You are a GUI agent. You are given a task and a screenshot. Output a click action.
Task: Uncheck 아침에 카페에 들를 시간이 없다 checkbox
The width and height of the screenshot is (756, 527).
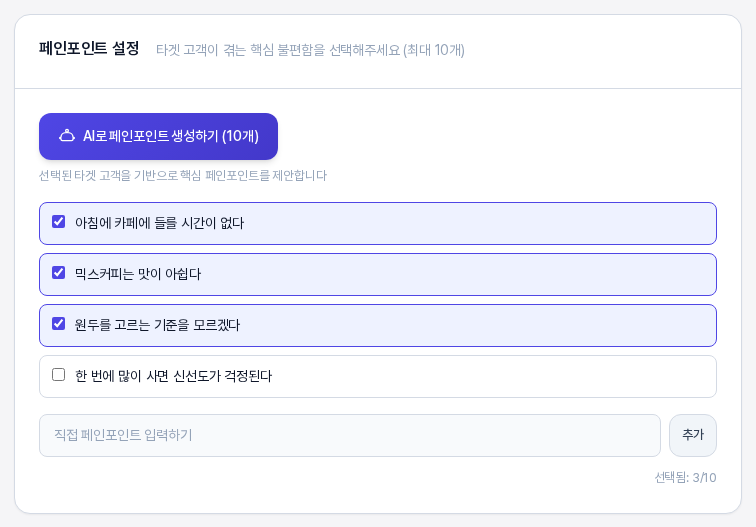(58, 222)
